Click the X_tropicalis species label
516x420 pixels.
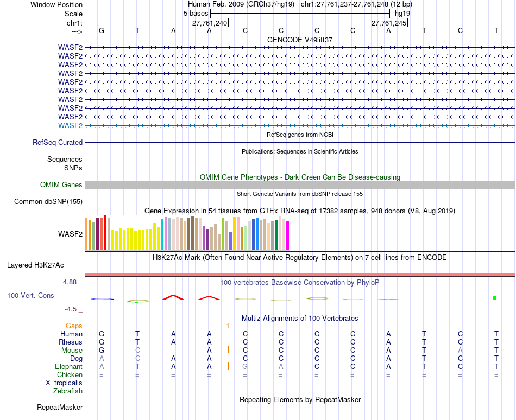coord(64,383)
